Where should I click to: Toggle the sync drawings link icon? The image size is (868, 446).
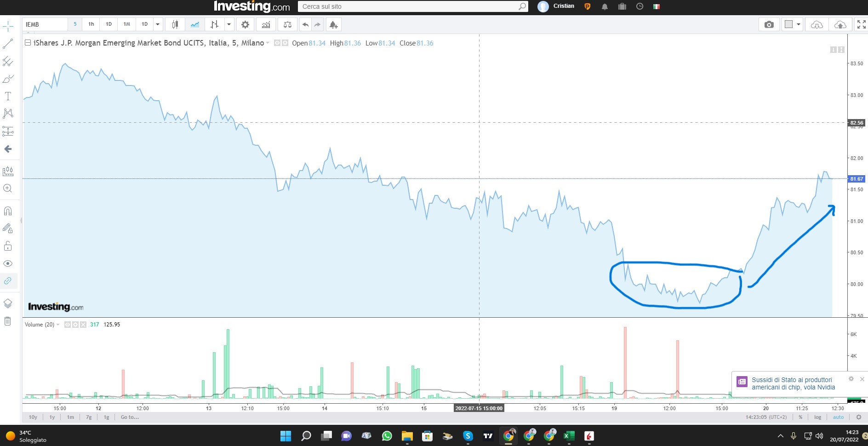[8, 281]
